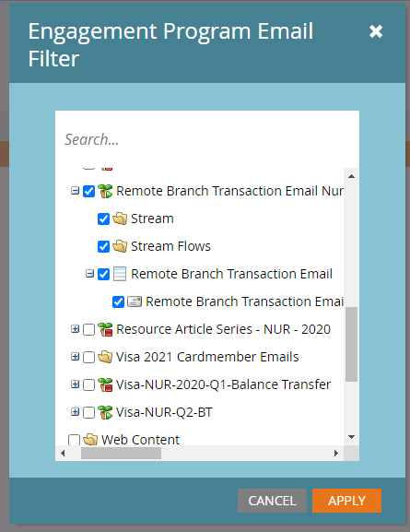The height and width of the screenshot is (532, 410).
Task: Expand the Visa-NUR-Q2-BT node
Action: click(75, 412)
